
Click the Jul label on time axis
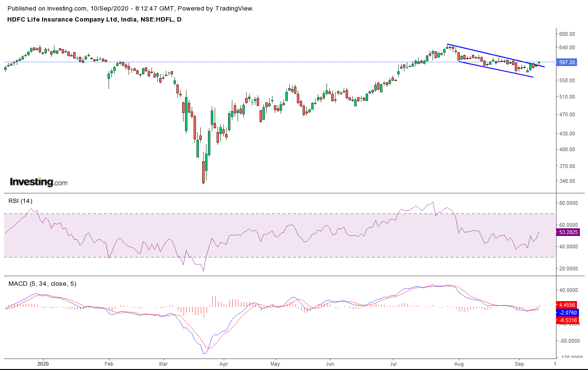click(x=393, y=364)
